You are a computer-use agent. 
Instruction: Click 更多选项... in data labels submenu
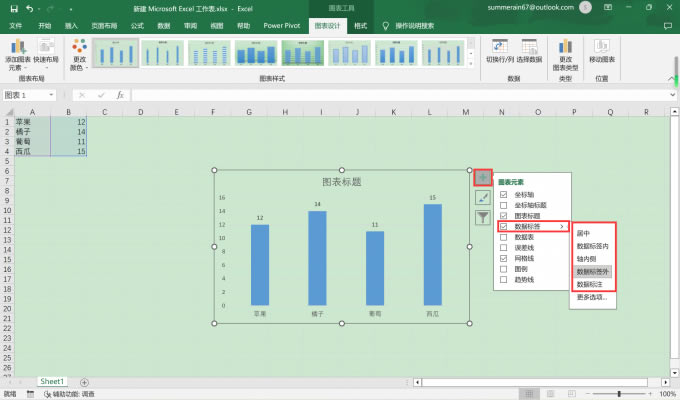[591, 297]
